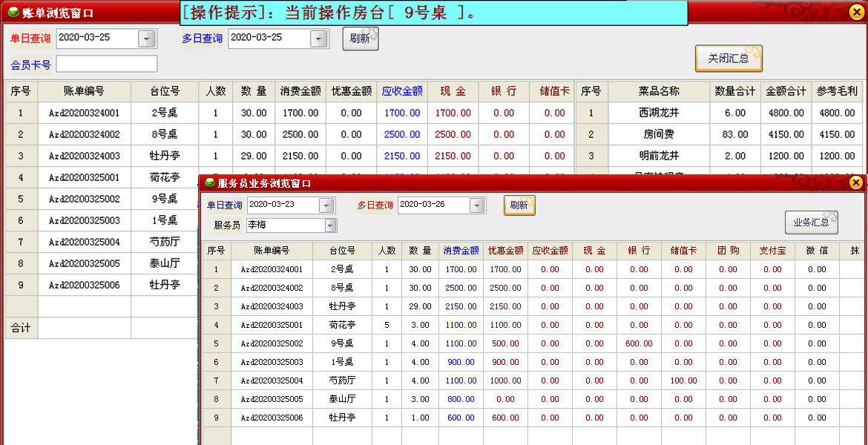868x445 pixels.
Task: Select bill Azd20200325003 in 服务员业务浏览窗口
Action: point(272,362)
